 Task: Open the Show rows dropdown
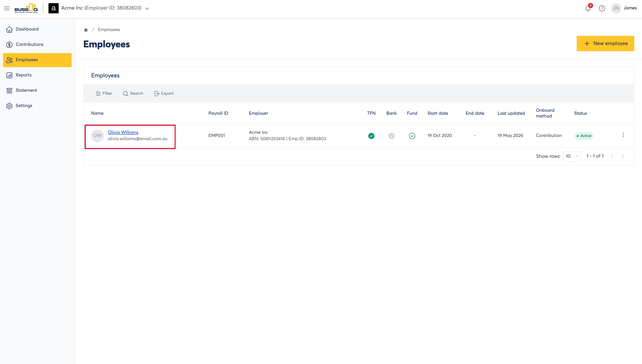(x=572, y=156)
